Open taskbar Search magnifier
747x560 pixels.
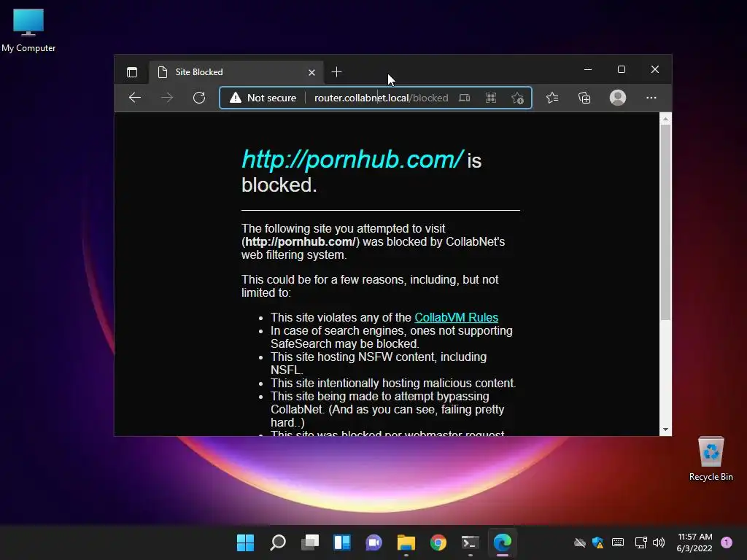278,542
